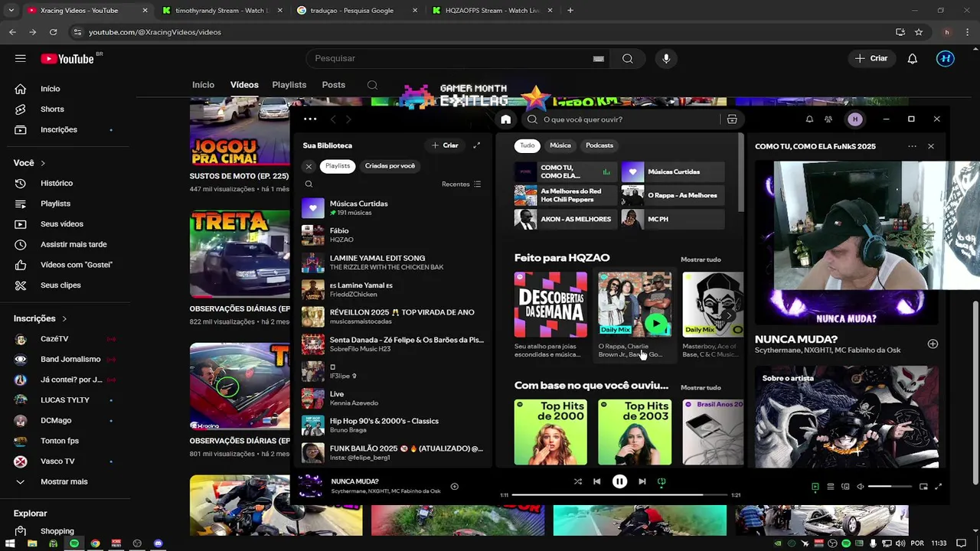Open Músicas Curtidas playlist in library
980x551 pixels.
tap(393, 208)
